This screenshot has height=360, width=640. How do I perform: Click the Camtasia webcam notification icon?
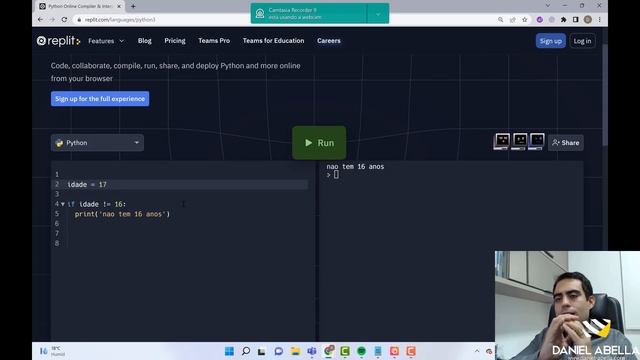pos(260,14)
